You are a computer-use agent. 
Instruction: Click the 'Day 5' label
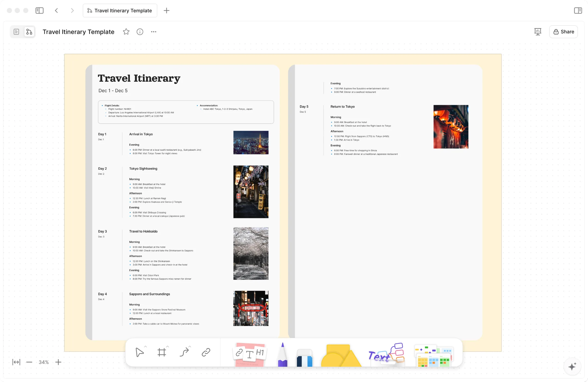click(304, 107)
